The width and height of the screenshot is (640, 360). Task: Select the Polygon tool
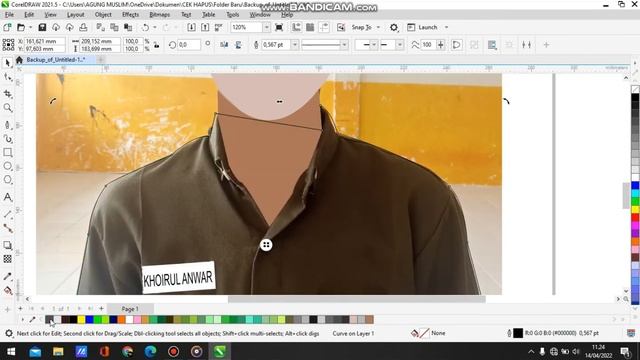pos(7,180)
